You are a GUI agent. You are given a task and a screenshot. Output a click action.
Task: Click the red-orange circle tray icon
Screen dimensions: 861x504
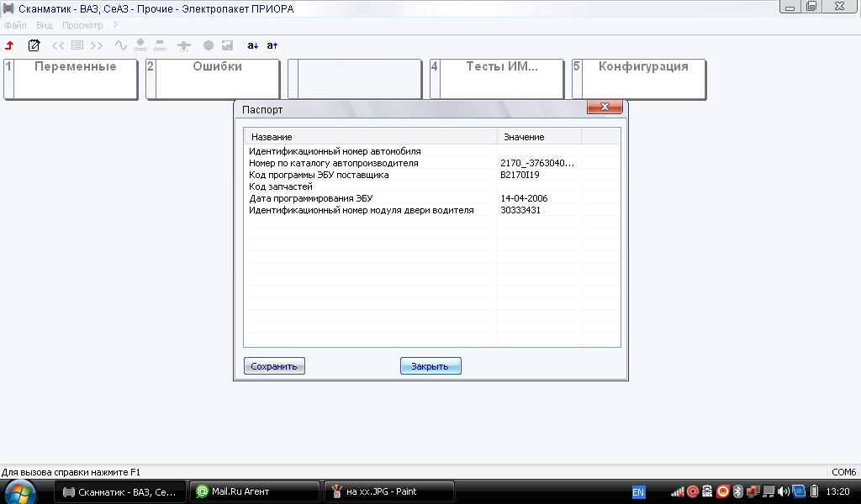(x=723, y=492)
